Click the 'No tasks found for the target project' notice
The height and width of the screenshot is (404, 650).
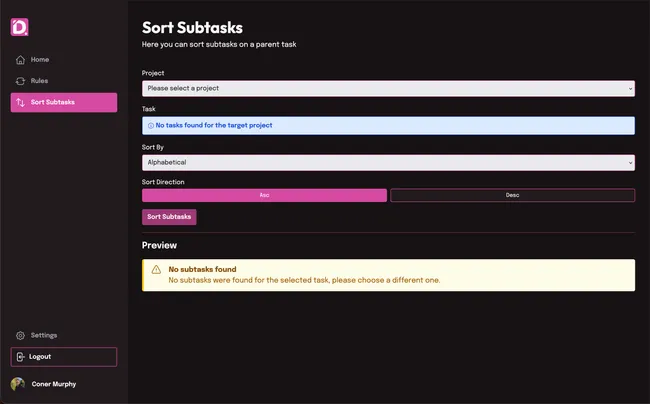click(388, 126)
